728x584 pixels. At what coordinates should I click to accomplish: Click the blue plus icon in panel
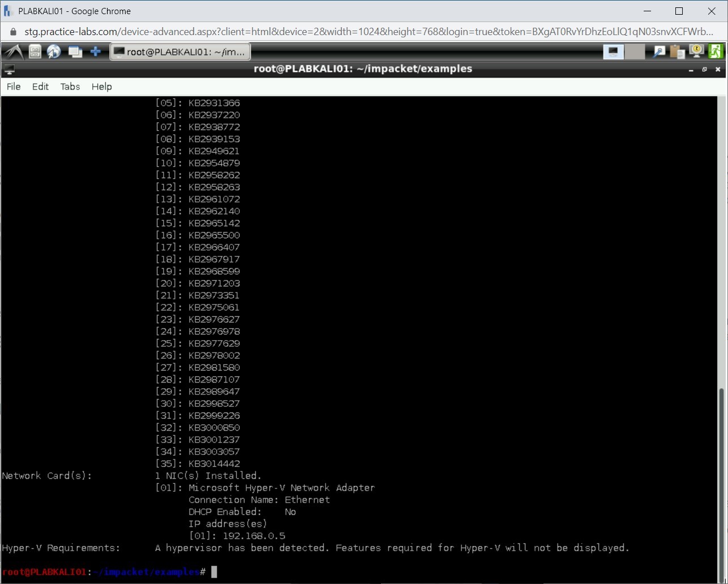pos(96,52)
